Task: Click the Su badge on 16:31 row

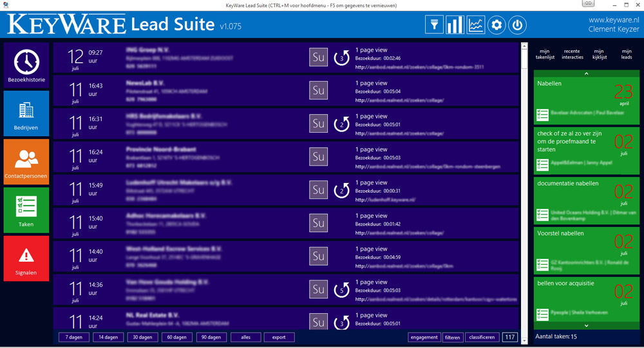Action: click(x=318, y=123)
